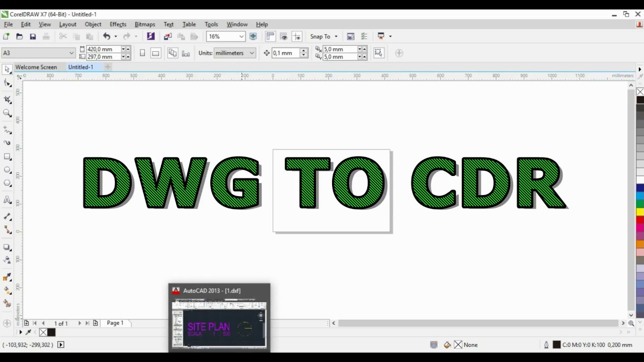This screenshot has width=644, height=362.
Task: Click the quick customize plus button
Action: click(399, 53)
